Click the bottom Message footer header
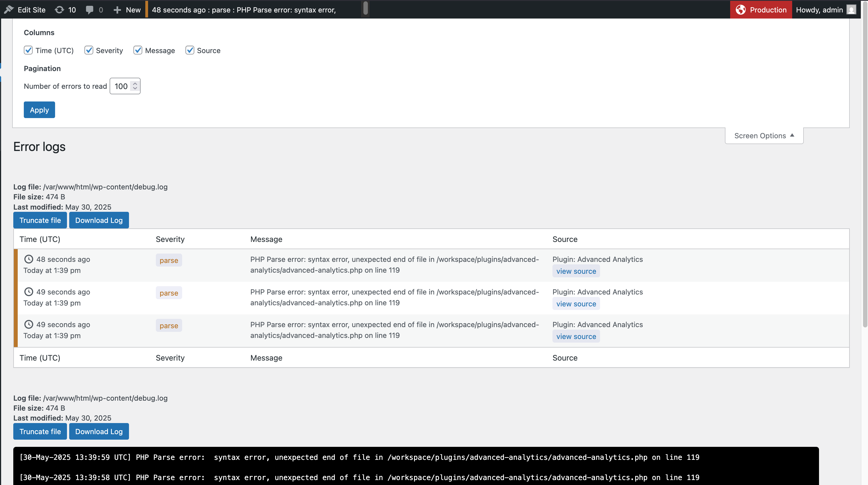 click(x=266, y=358)
